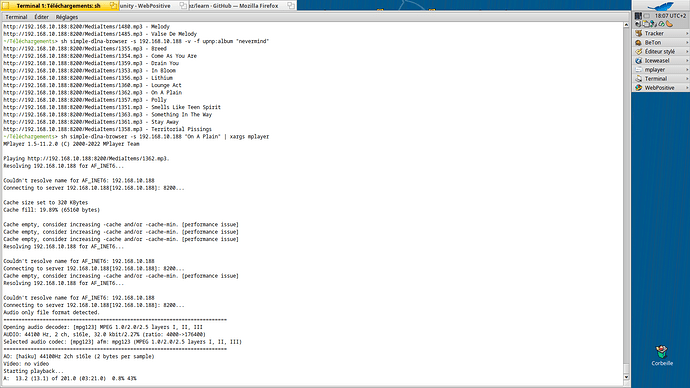690x388 pixels.
Task: Click 'Cache fill: 19.89% (65160 bytes)'
Action: click(51, 210)
